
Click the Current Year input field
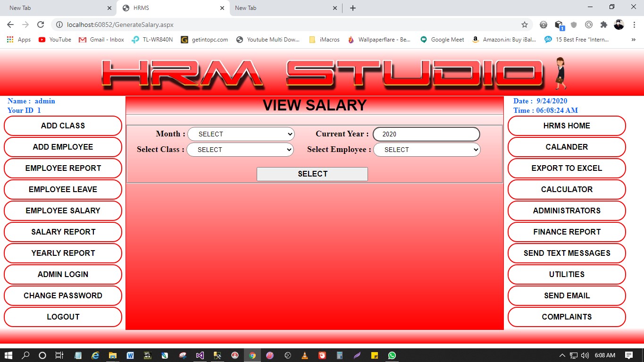point(426,134)
